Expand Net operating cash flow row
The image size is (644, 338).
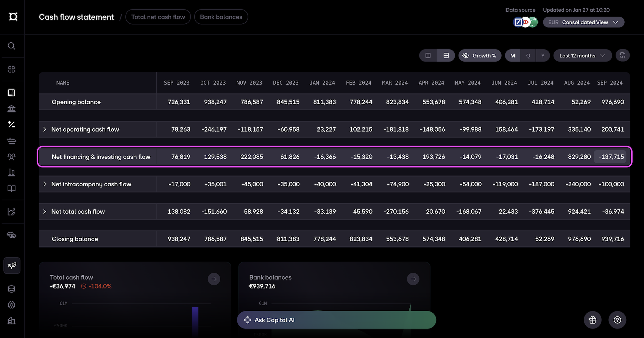[45, 129]
